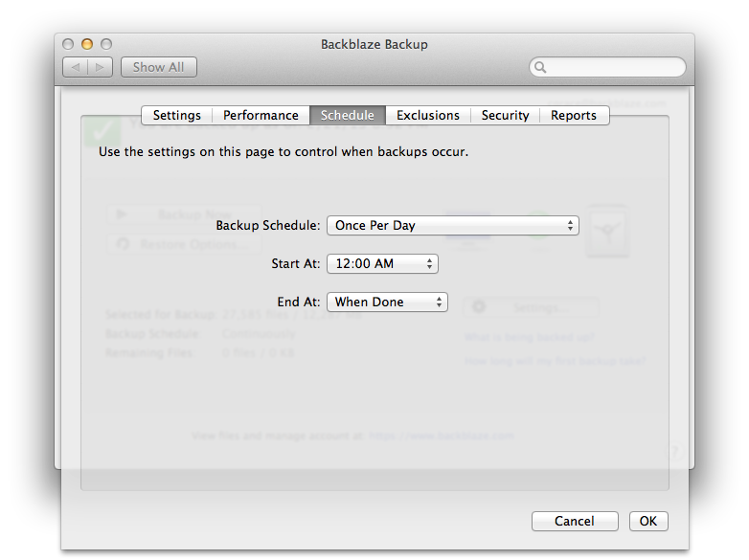The height and width of the screenshot is (560, 749).
Task: Switch to the Settings tab
Action: click(x=177, y=116)
